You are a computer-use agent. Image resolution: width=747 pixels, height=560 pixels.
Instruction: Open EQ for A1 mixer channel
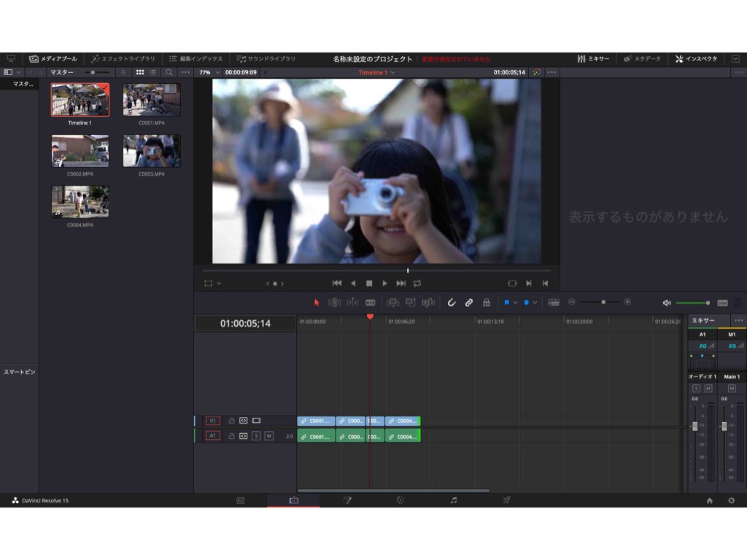(x=703, y=346)
